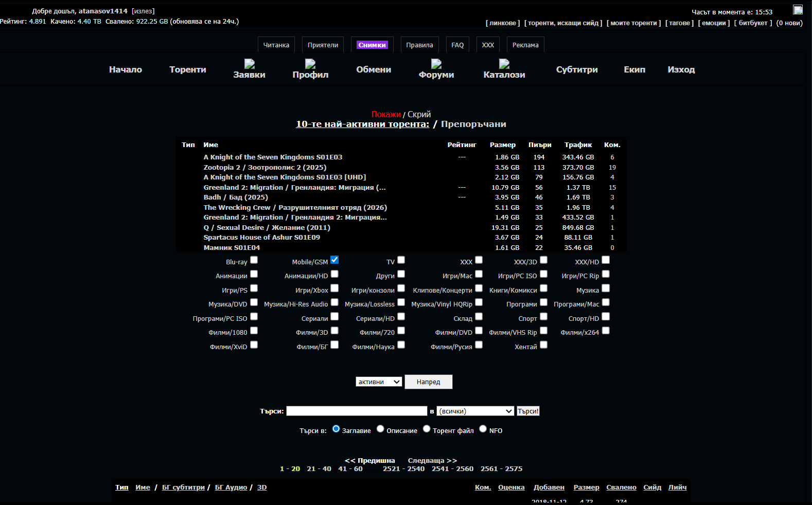Image resolution: width=812 pixels, height=505 pixels.
Task: Choose the NFO search radio button
Action: (483, 429)
